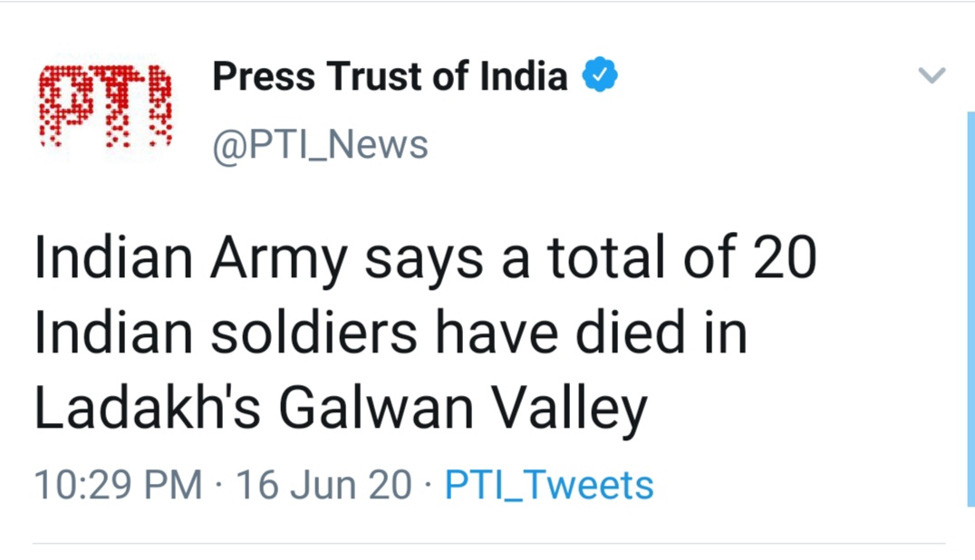
Task: Open the Press Trust of India profile name
Action: [390, 76]
